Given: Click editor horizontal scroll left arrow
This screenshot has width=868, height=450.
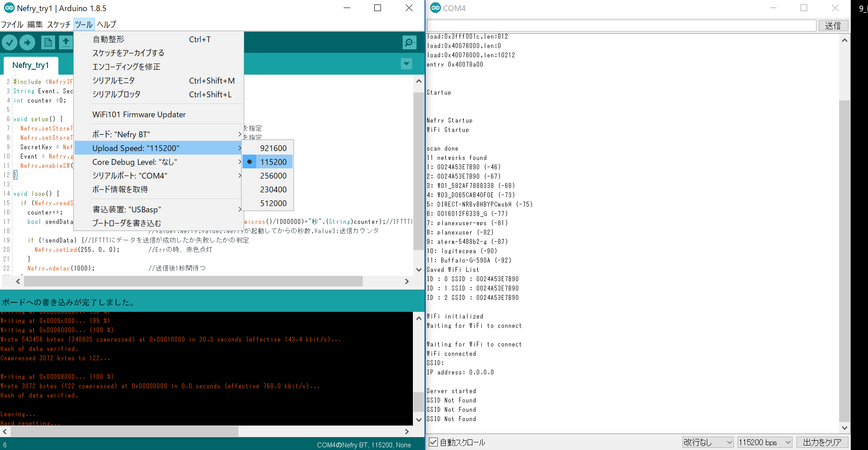Looking at the screenshot, I should 18,281.
